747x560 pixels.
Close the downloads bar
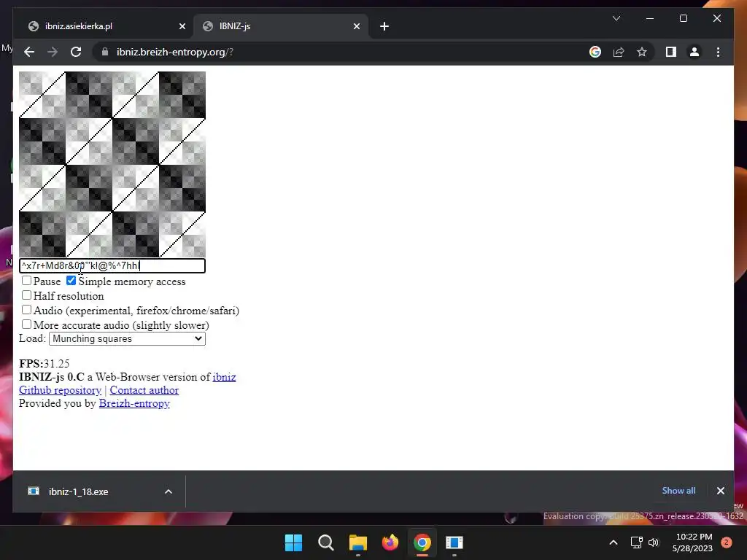720,491
